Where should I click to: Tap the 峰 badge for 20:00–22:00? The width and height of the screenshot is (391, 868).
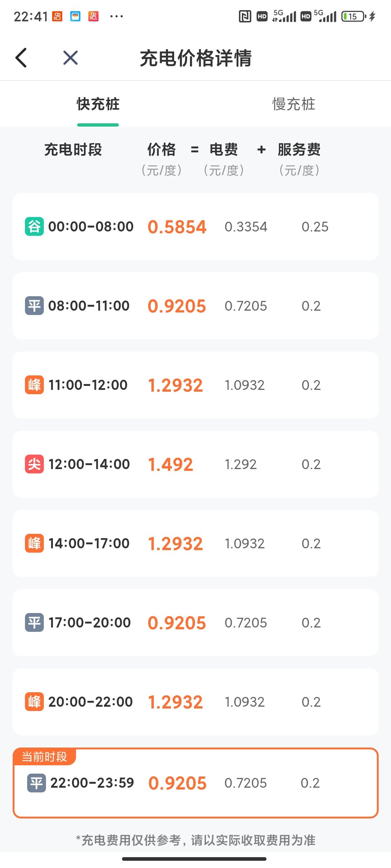(34, 702)
